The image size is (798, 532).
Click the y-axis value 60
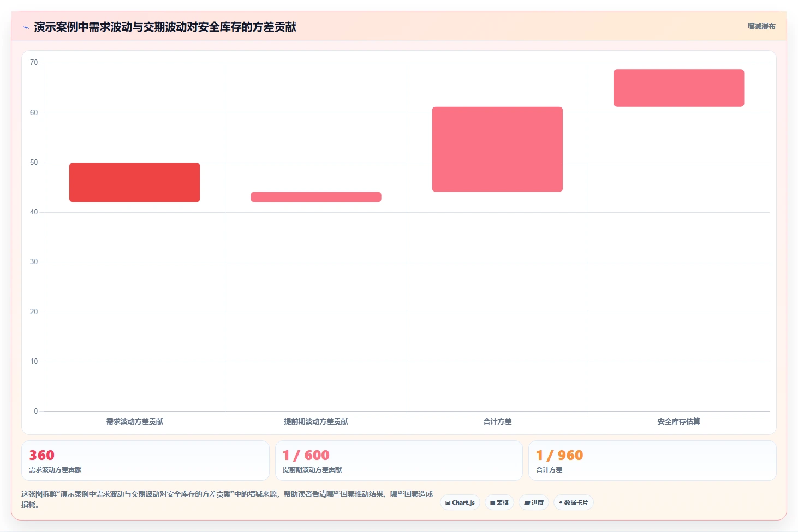34,113
